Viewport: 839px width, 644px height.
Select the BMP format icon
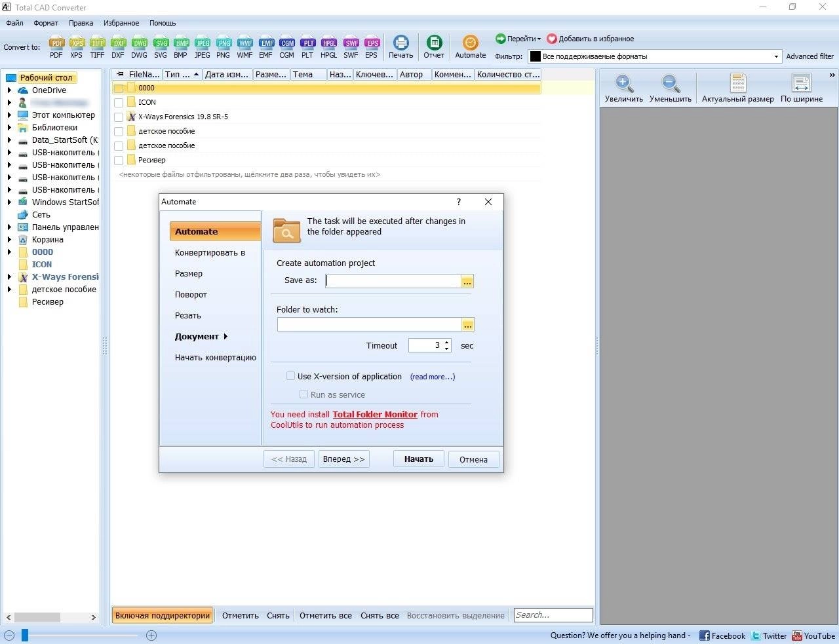coord(181,47)
